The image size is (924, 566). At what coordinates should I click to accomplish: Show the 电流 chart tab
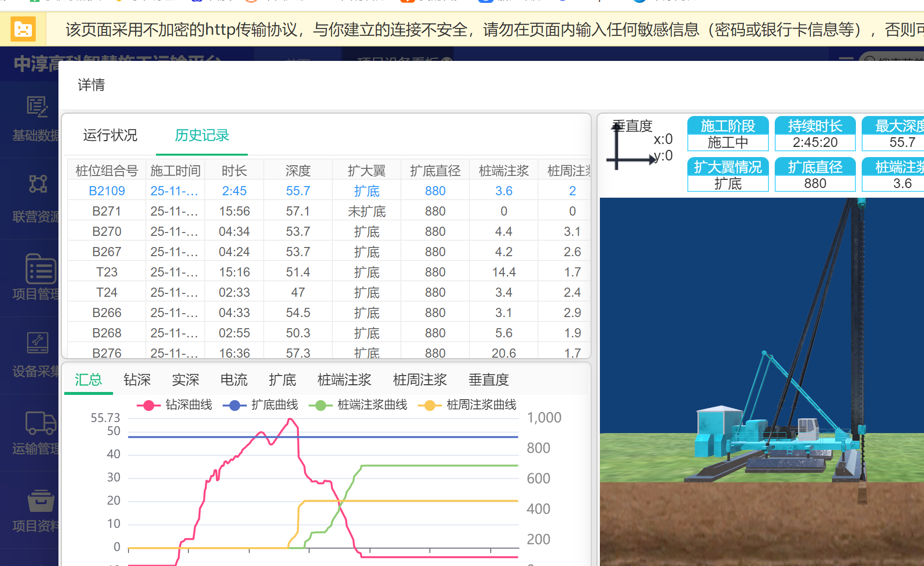[234, 380]
